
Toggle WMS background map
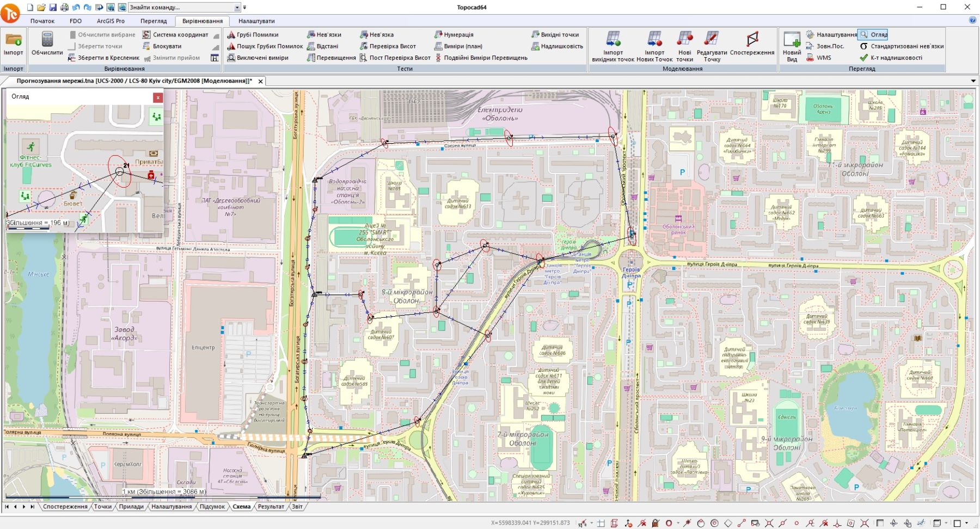(819, 58)
